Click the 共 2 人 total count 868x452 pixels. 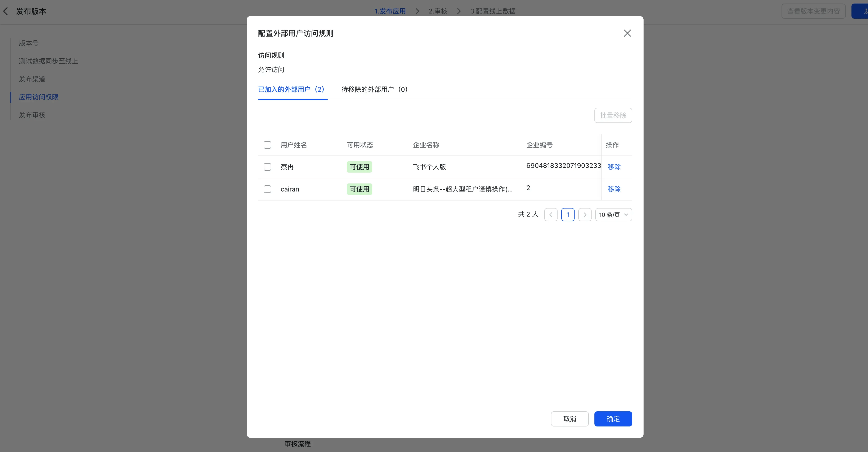click(x=528, y=214)
